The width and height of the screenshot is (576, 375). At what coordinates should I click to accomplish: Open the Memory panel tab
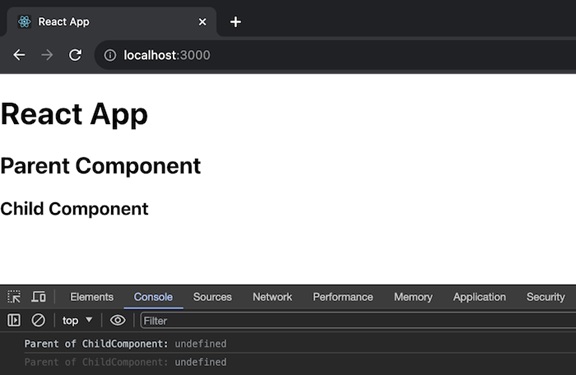point(413,297)
